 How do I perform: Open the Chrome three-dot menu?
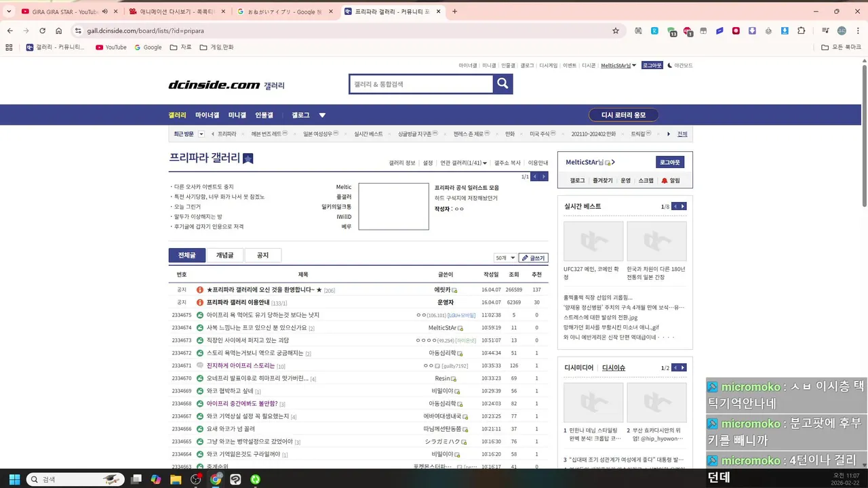(858, 30)
